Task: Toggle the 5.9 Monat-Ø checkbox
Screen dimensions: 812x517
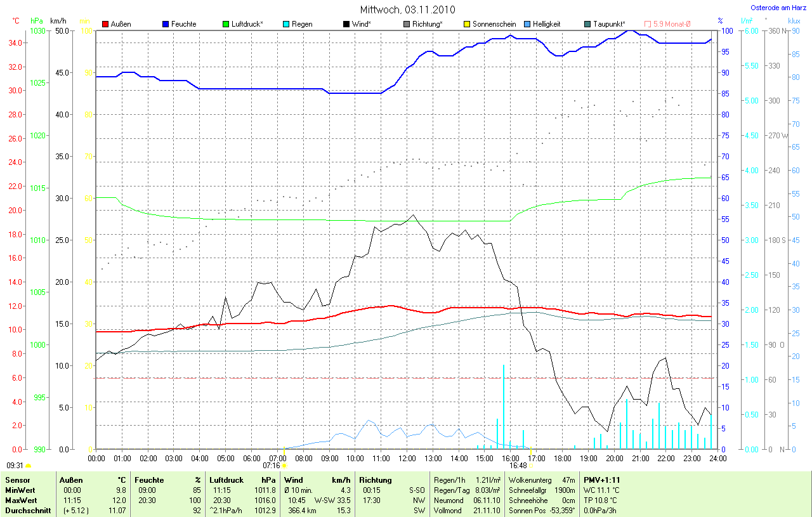Action: [x=648, y=24]
